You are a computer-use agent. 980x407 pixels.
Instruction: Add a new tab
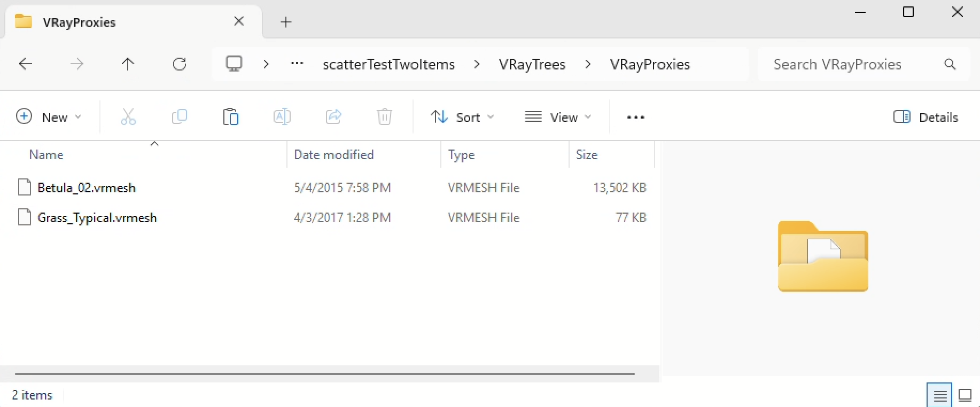tap(286, 22)
